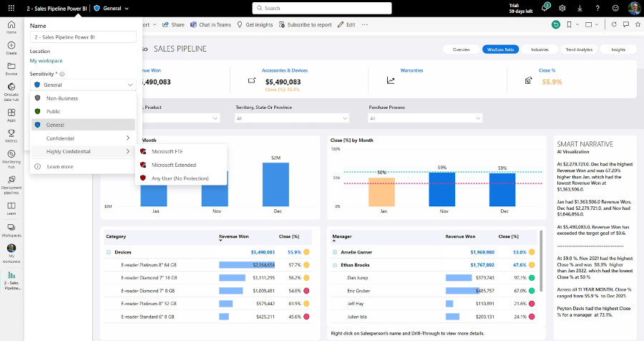644x341 pixels.
Task: Go to Home in the sidebar
Action: tap(11, 27)
